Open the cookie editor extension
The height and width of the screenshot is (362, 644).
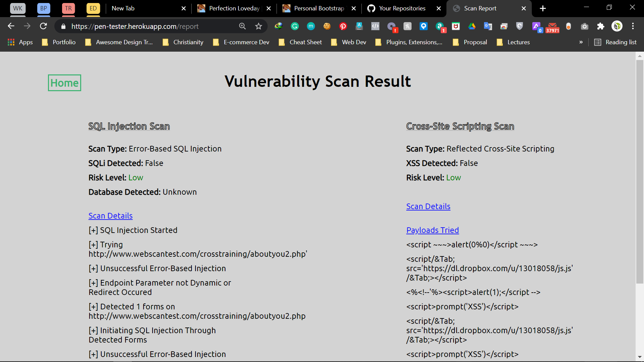click(x=327, y=26)
